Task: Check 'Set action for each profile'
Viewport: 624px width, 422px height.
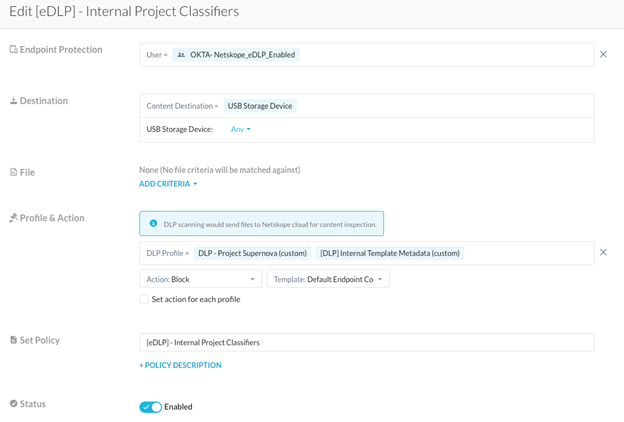Action: coord(144,299)
